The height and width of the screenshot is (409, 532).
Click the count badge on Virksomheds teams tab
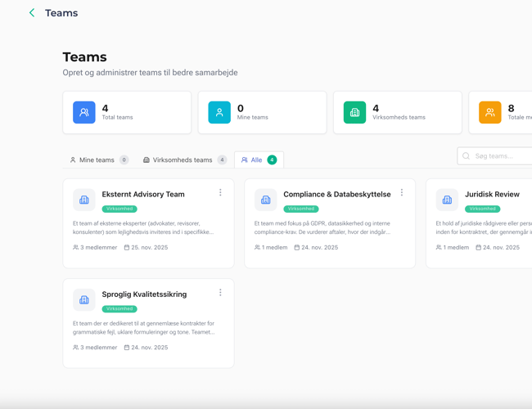222,160
